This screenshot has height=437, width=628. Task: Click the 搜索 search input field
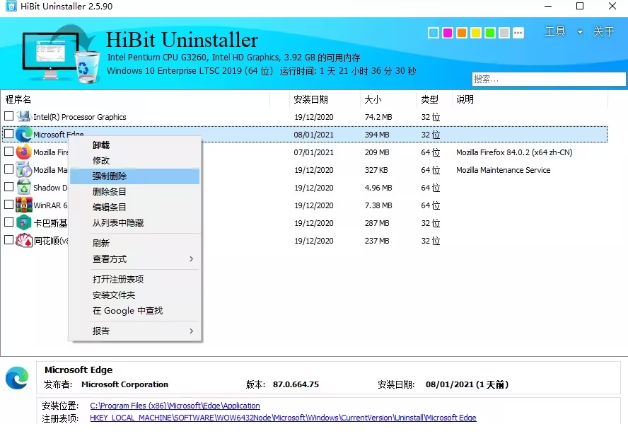pyautogui.click(x=549, y=79)
